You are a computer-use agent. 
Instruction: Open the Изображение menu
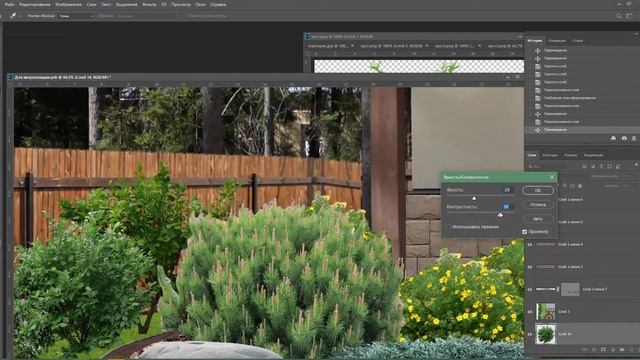[68, 4]
